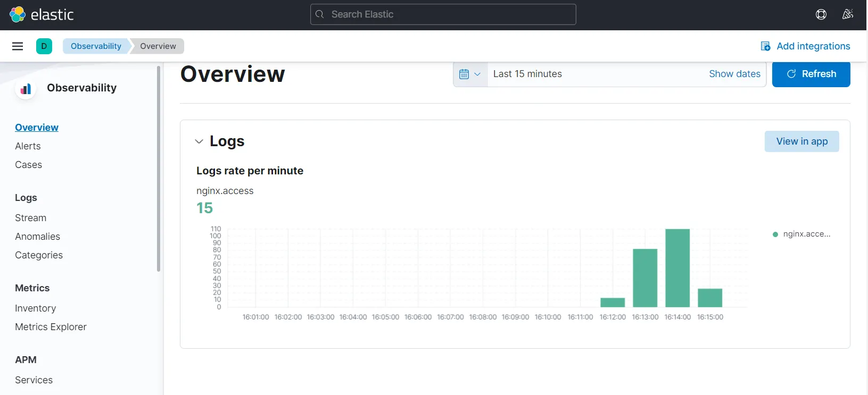Open Logs with View in app
The height and width of the screenshot is (395, 868).
click(x=802, y=141)
